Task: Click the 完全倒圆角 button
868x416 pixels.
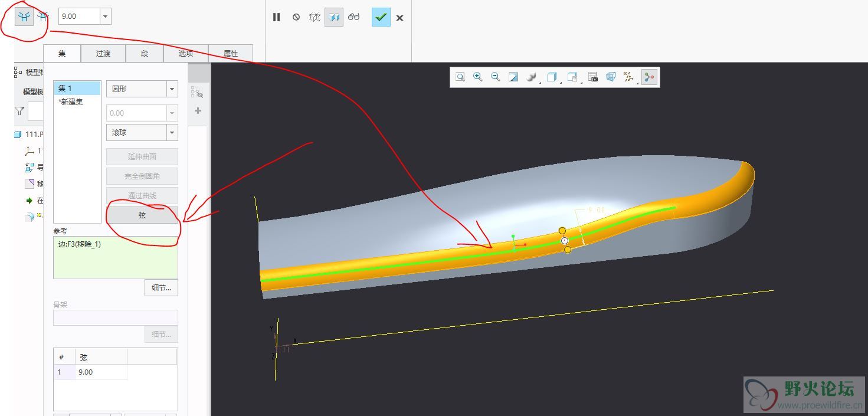Action: [142, 176]
